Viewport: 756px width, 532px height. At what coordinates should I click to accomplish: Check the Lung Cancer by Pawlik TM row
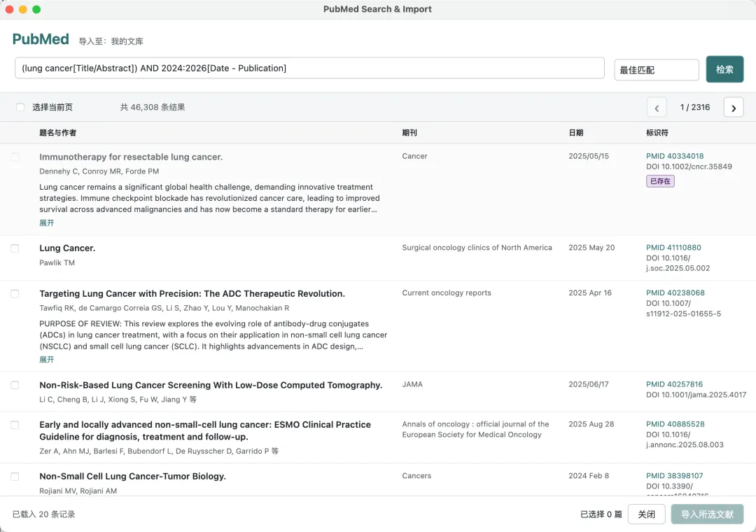pyautogui.click(x=15, y=248)
